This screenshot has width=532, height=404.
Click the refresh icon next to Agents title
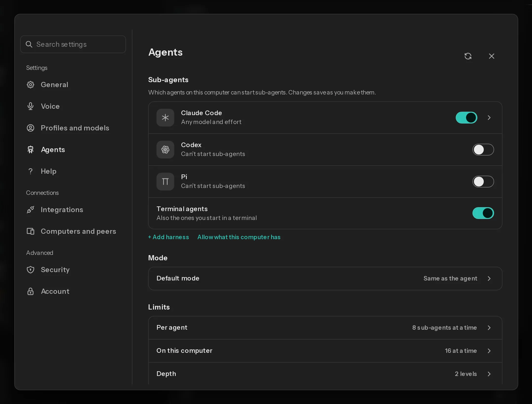[x=468, y=56]
